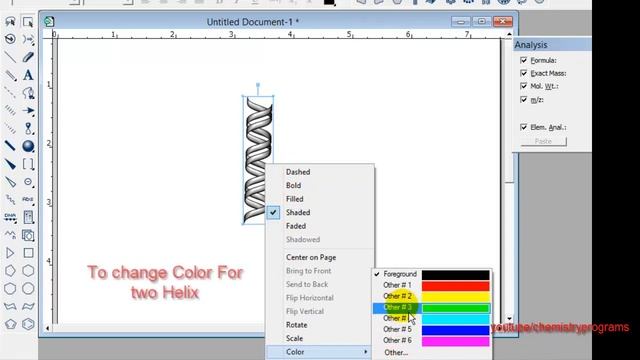
Task: Open the Templates tool palette
Action: pyautogui.click(x=28, y=235)
